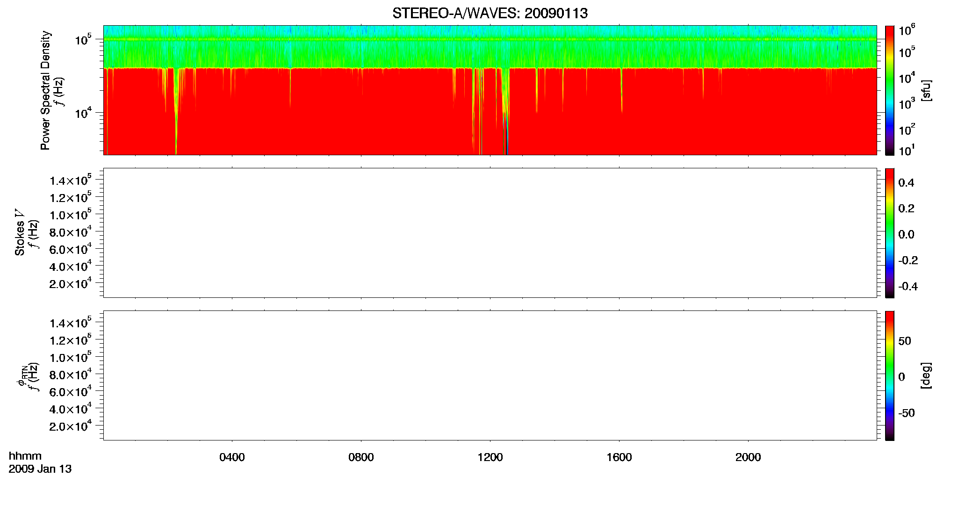Click the empty Stokes V plot panel

click(x=490, y=233)
